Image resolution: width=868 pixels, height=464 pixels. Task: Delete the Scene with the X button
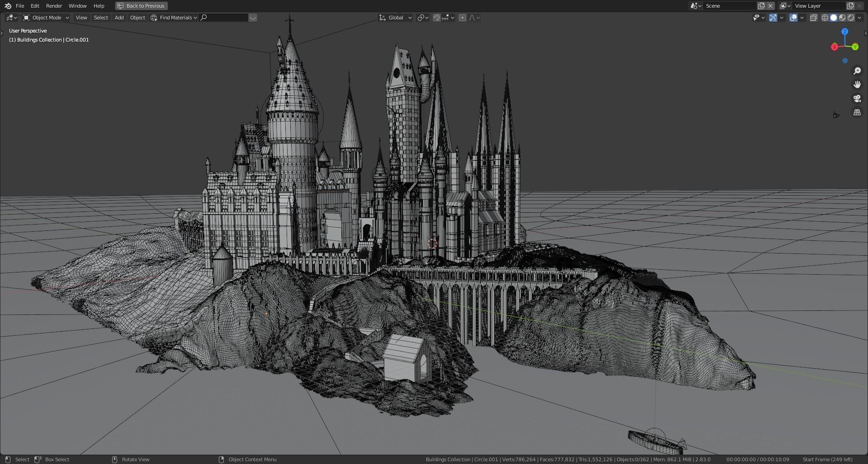point(770,6)
